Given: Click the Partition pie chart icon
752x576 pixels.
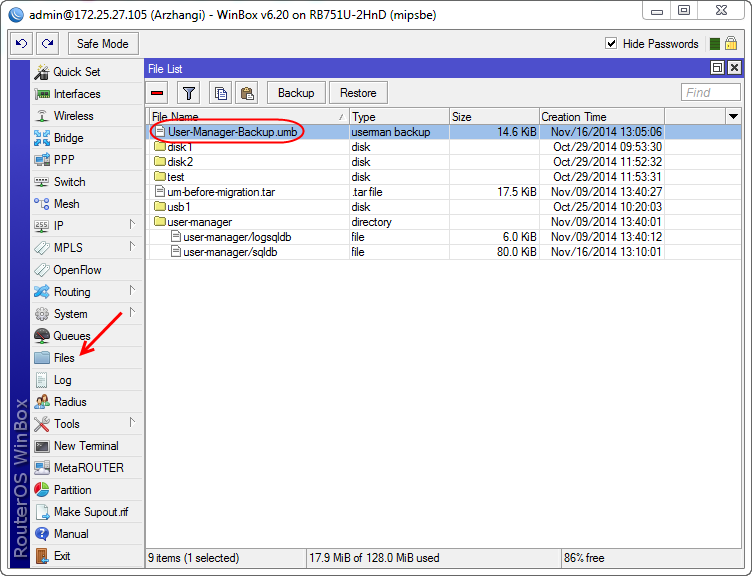Looking at the screenshot, I should click(x=42, y=490).
